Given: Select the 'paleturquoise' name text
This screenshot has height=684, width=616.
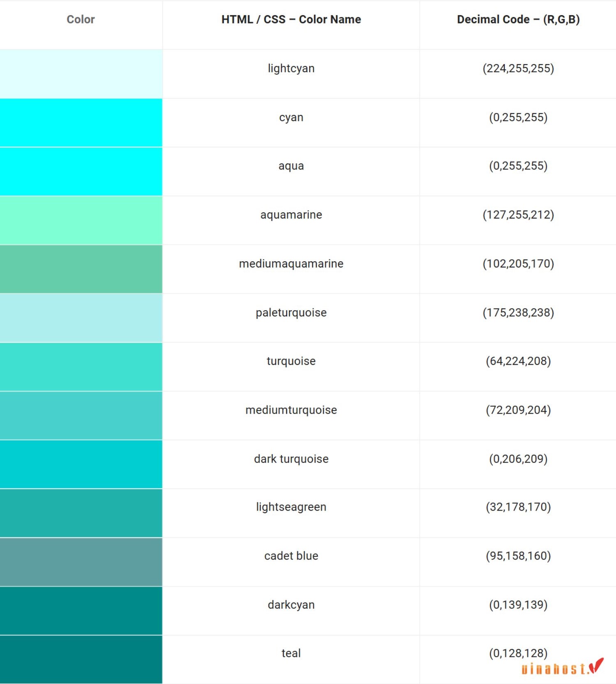Looking at the screenshot, I should pyautogui.click(x=291, y=313).
